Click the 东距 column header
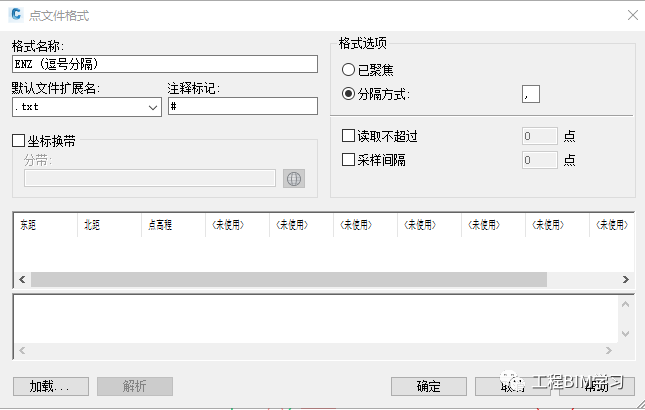This screenshot has width=645, height=410. (45, 225)
